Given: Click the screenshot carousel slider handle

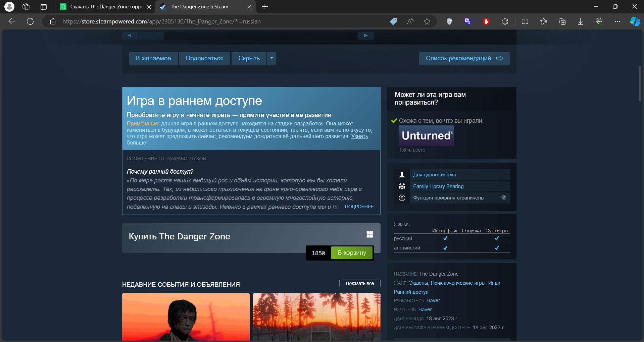Looking at the screenshot, I should point(151,35).
